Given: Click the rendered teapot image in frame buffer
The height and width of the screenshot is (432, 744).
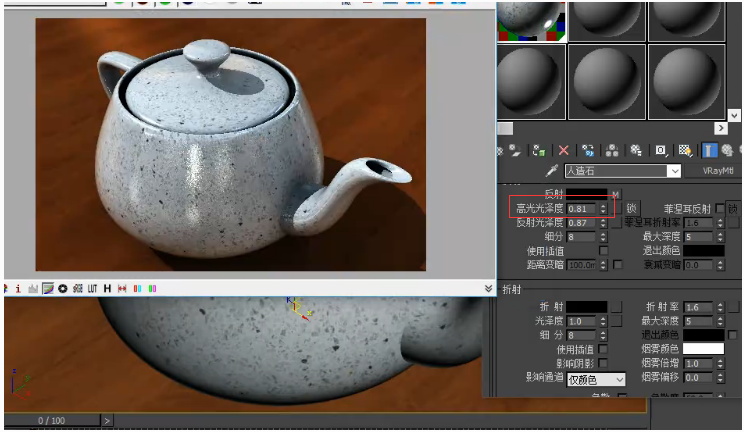Looking at the screenshot, I should (x=231, y=145).
